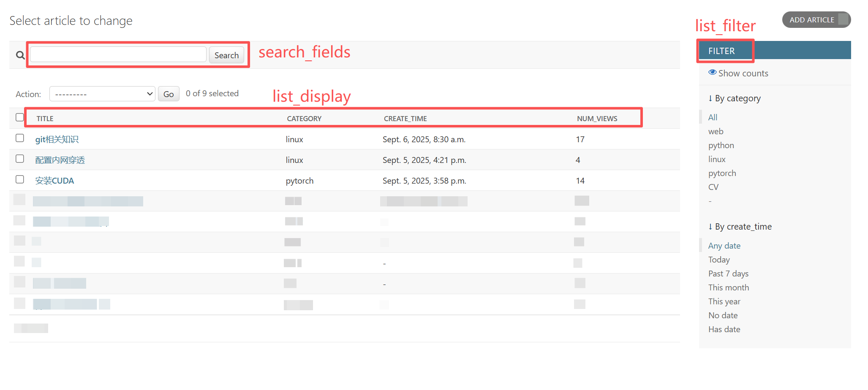Open the 安装CUDA article link
868x390 pixels.
click(54, 181)
